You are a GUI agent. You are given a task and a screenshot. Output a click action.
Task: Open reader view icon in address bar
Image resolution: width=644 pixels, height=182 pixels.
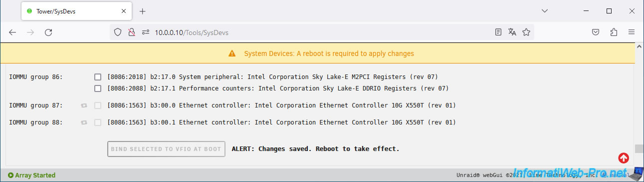coord(498,32)
